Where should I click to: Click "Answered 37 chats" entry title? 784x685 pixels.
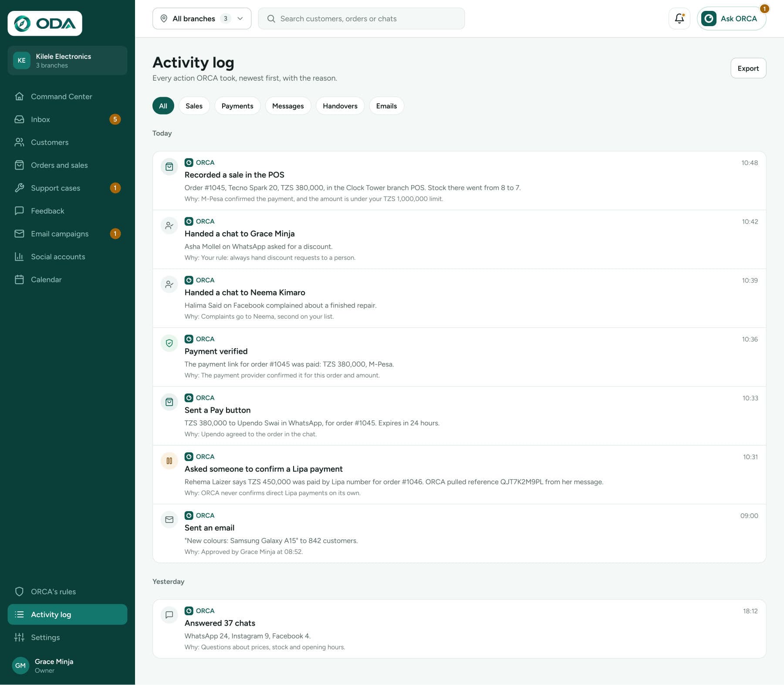click(220, 623)
